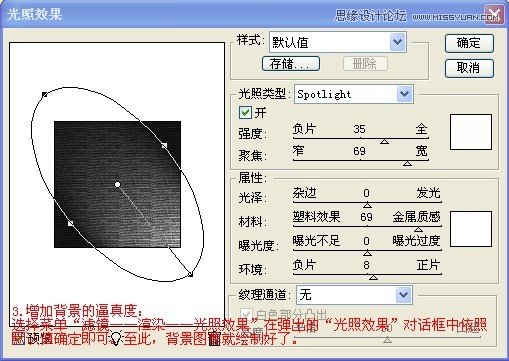The width and height of the screenshot is (509, 361).
Task: Click the 杂边 label
Action: pos(304,193)
